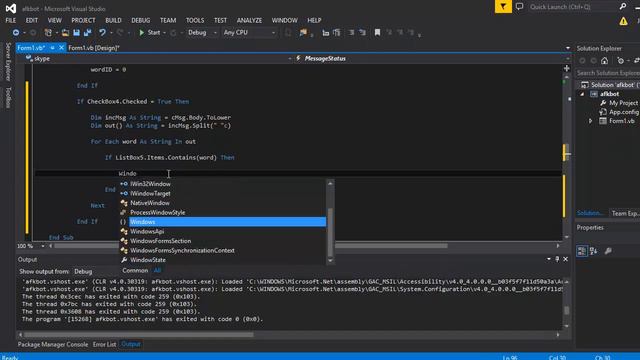
Task: Click in the Quick Launch search box
Action: [573, 7]
